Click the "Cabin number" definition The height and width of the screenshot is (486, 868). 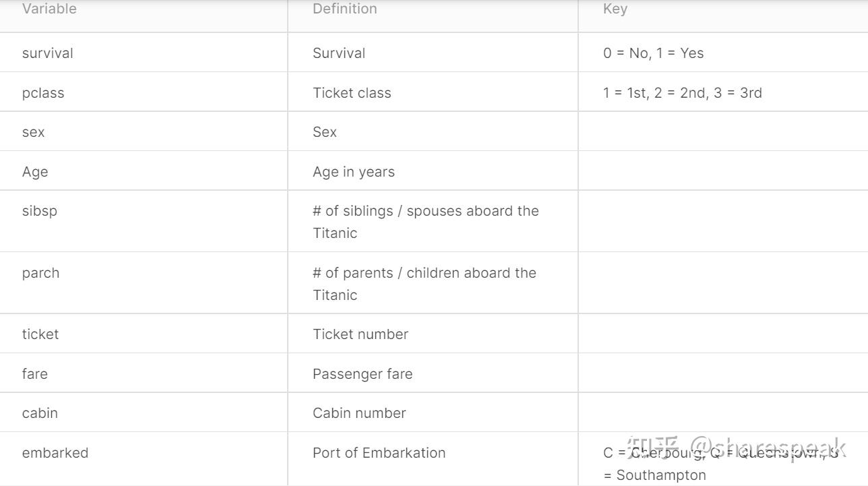coord(359,413)
